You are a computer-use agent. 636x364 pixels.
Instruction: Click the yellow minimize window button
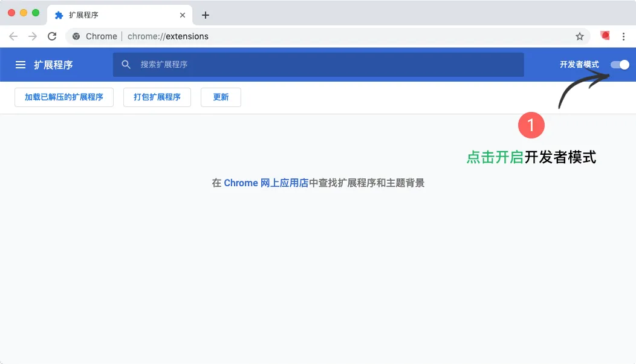pyautogui.click(x=24, y=13)
